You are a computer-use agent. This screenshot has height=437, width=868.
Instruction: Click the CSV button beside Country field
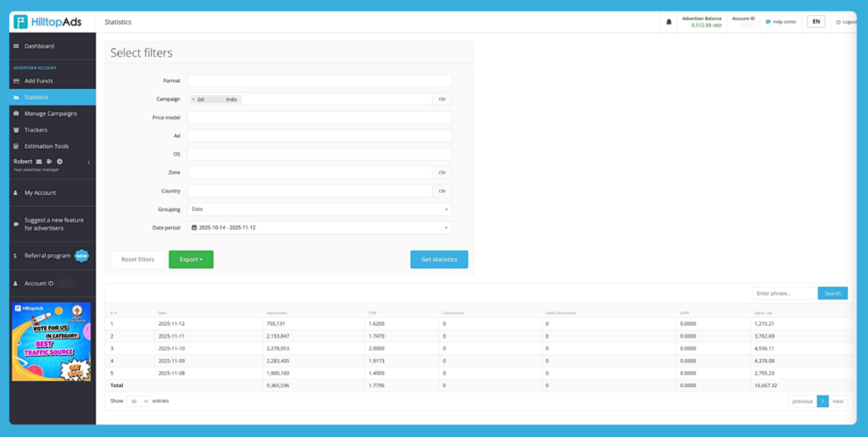(x=442, y=191)
